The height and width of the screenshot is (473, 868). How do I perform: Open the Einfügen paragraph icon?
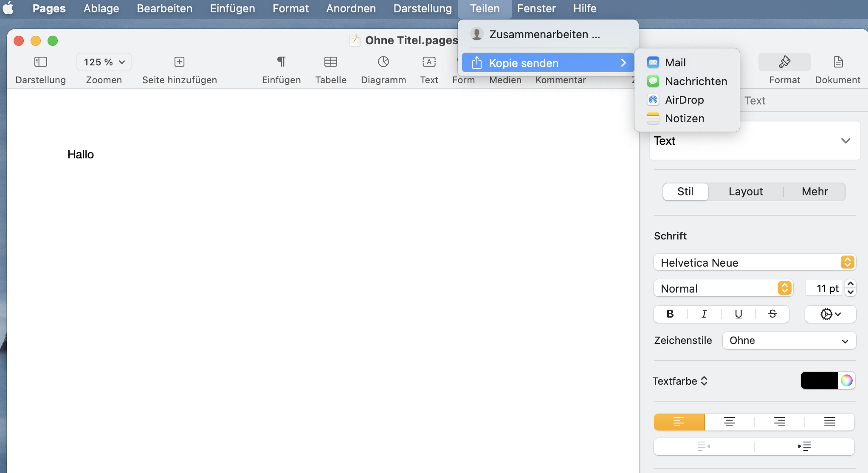pyautogui.click(x=281, y=62)
